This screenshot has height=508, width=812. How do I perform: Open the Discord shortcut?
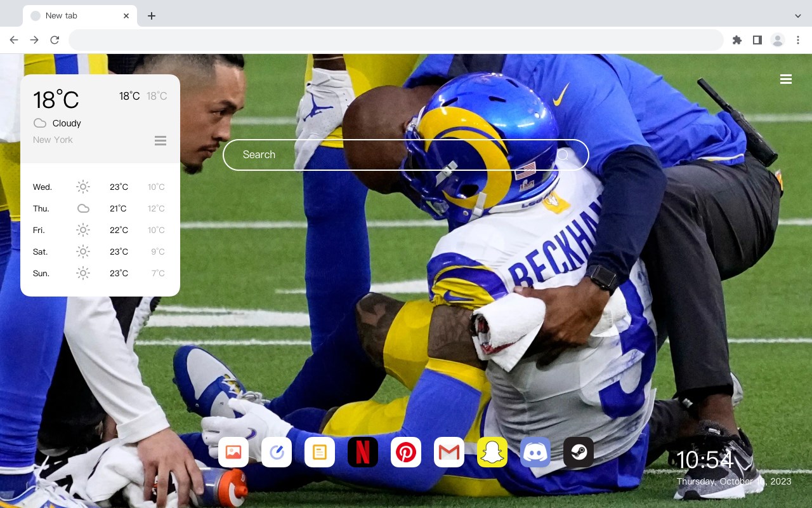[535, 452]
